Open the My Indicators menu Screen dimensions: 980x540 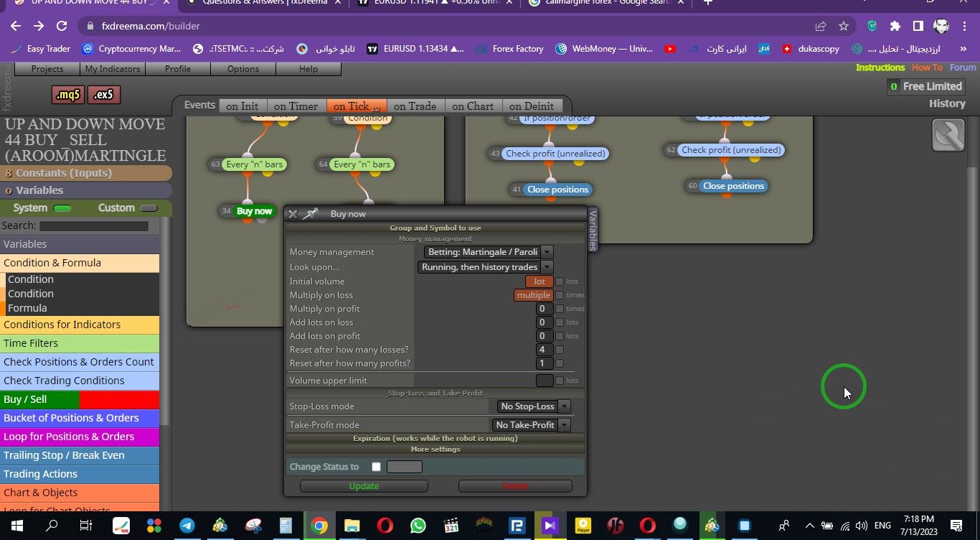point(113,69)
